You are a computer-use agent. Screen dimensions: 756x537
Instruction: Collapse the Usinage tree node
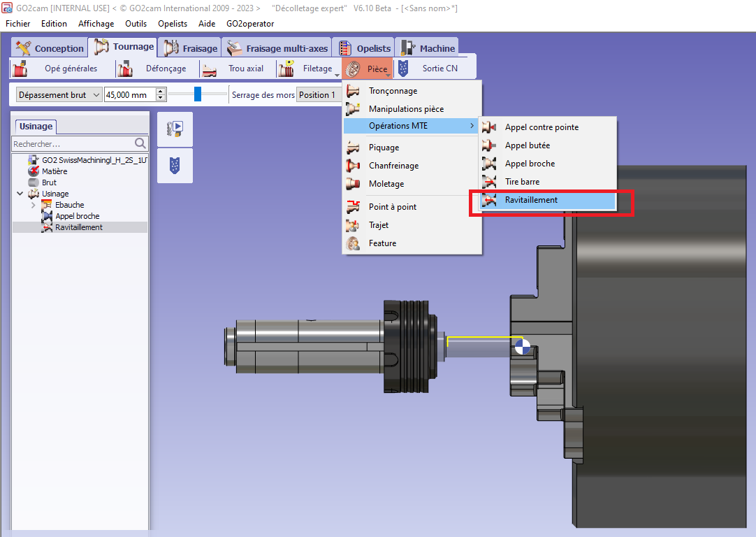19,194
